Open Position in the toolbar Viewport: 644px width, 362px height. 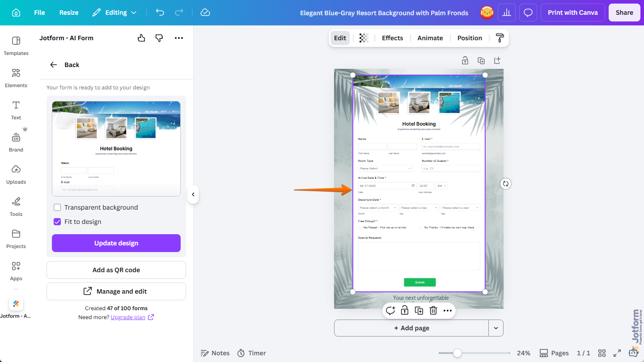coord(470,38)
